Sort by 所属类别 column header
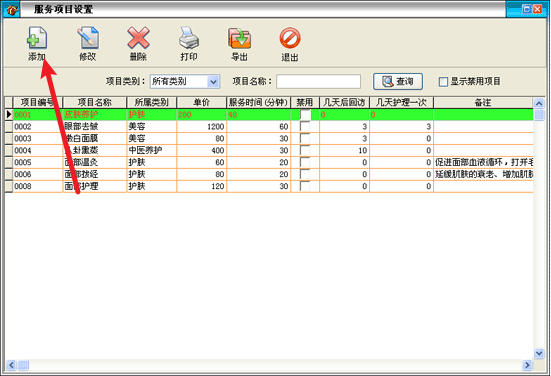This screenshot has width=551, height=376. coord(151,102)
